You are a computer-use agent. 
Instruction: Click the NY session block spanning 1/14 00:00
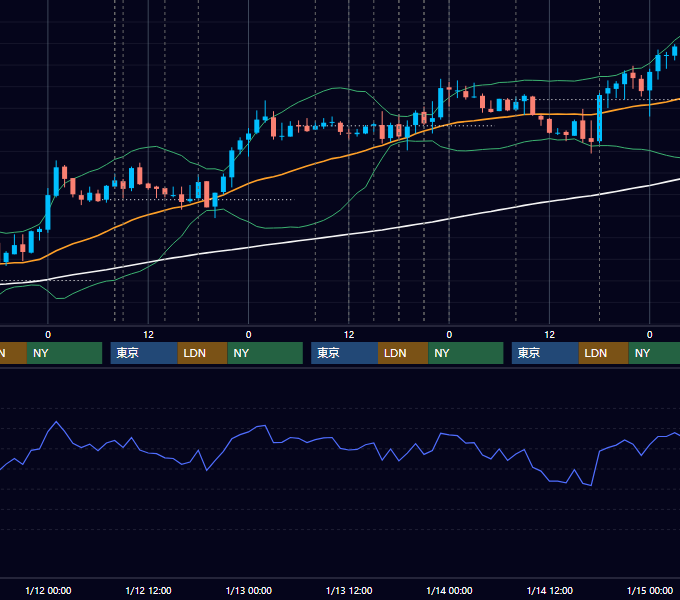pyautogui.click(x=466, y=353)
